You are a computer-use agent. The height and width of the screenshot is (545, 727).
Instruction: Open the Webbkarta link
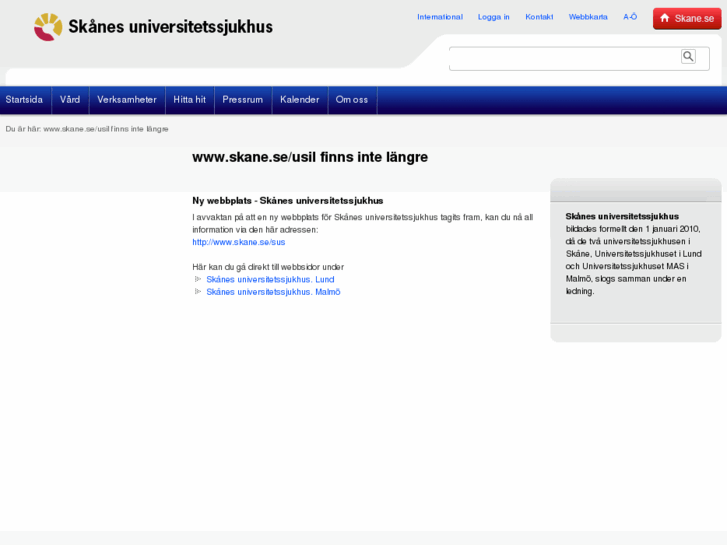coord(588,17)
